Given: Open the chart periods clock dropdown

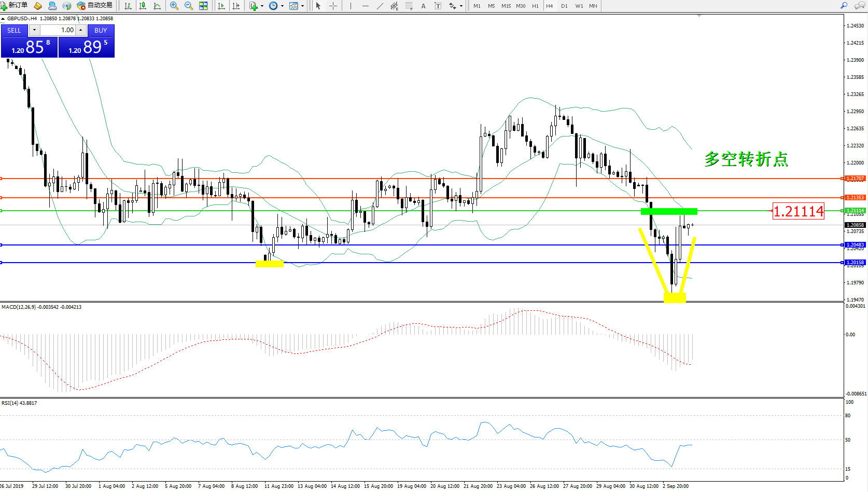Looking at the screenshot, I should [282, 6].
